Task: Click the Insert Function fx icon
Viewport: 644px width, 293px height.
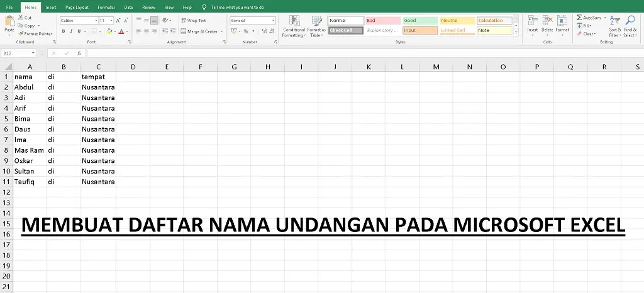Action: (79, 53)
